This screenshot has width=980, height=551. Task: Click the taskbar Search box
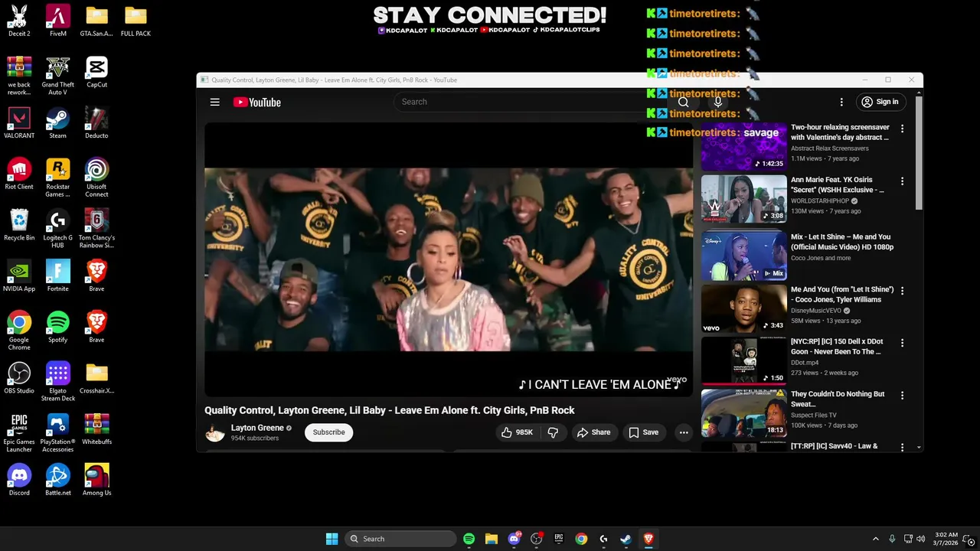tap(400, 539)
